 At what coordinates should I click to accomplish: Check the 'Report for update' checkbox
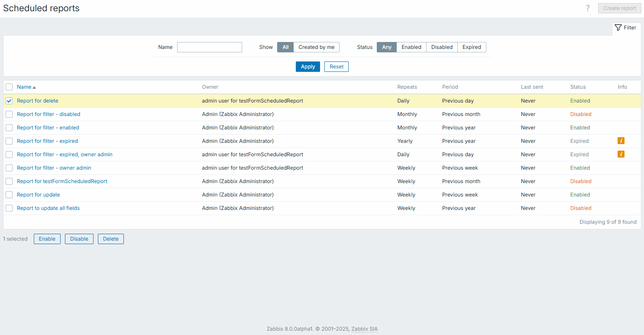(9, 195)
